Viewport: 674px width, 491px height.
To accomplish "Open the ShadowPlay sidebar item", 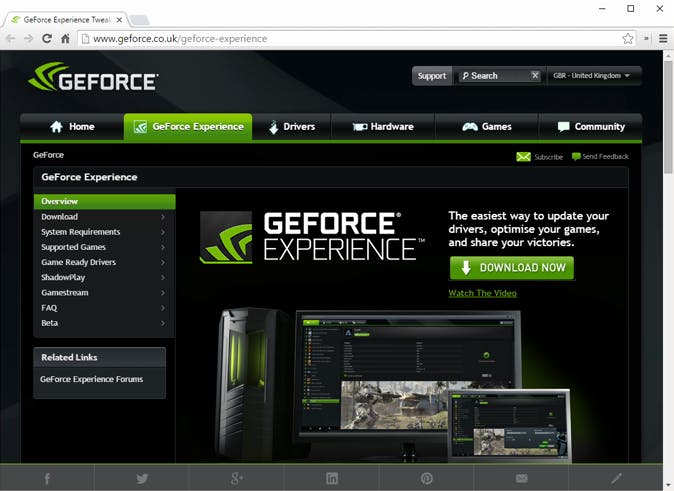I will tap(104, 278).
